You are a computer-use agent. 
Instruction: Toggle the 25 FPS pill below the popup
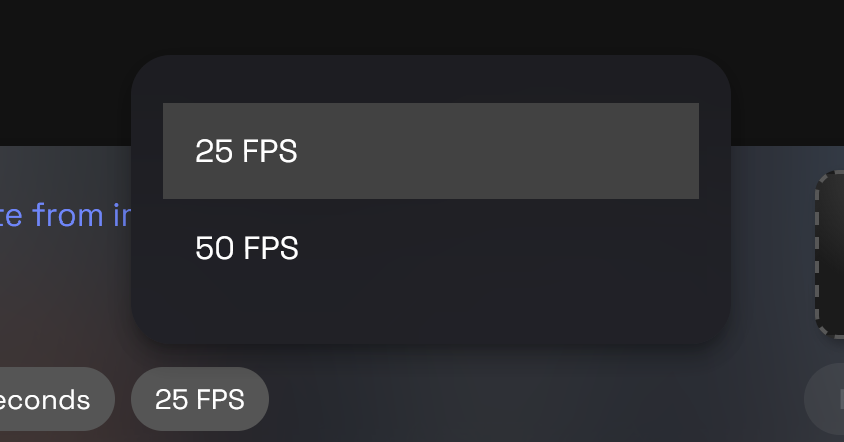200,400
